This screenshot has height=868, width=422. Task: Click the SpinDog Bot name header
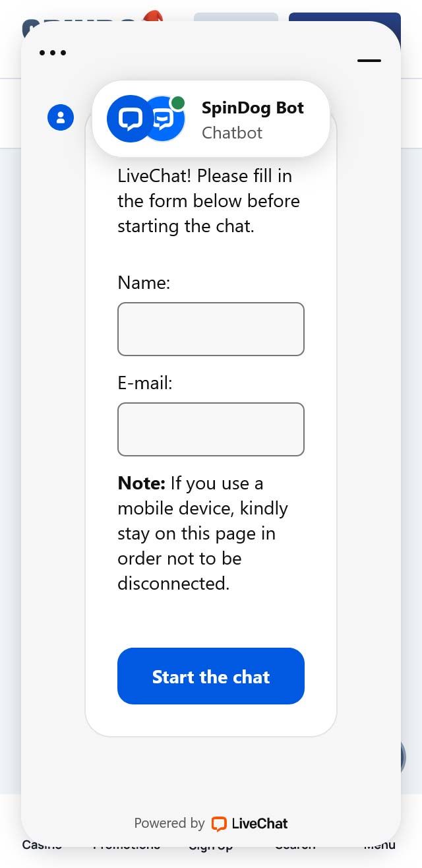tap(253, 108)
